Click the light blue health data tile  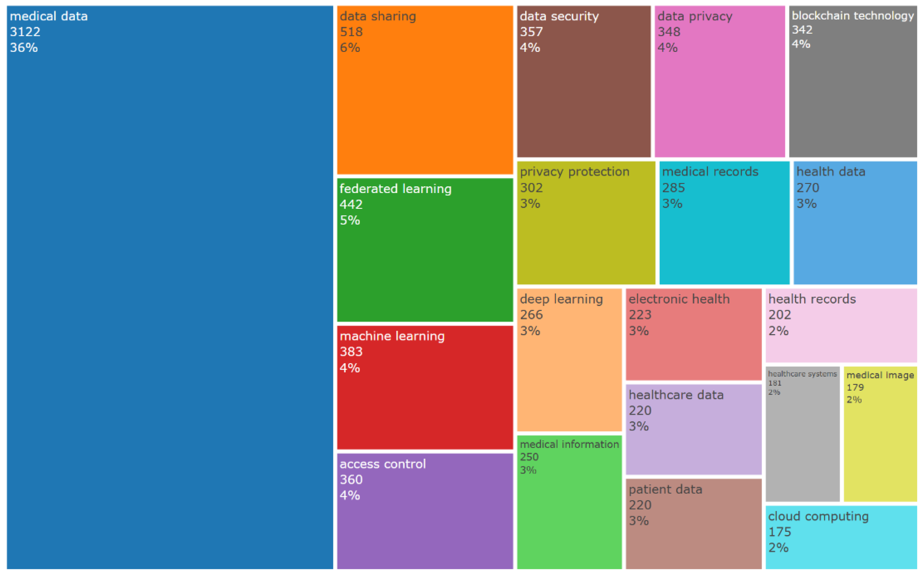click(856, 223)
